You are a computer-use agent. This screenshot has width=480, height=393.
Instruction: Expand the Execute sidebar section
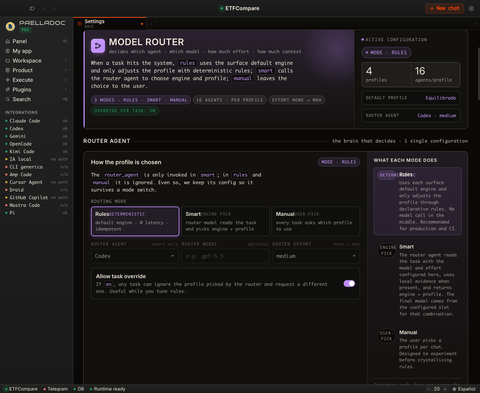tap(65, 80)
